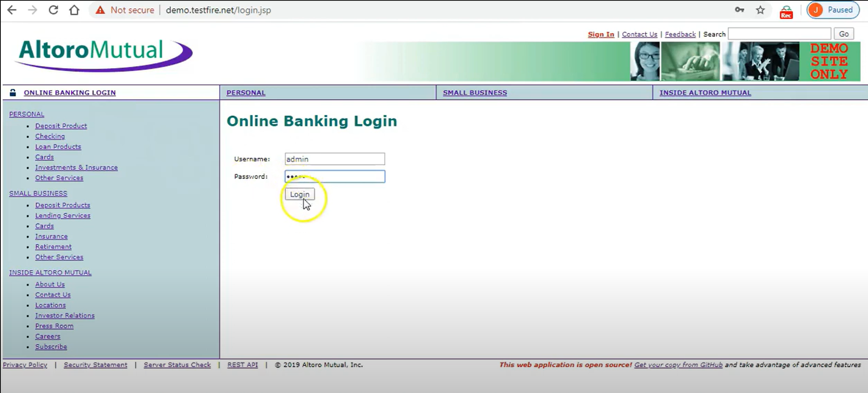
Task: Open the Paused profile button
Action: [832, 10]
